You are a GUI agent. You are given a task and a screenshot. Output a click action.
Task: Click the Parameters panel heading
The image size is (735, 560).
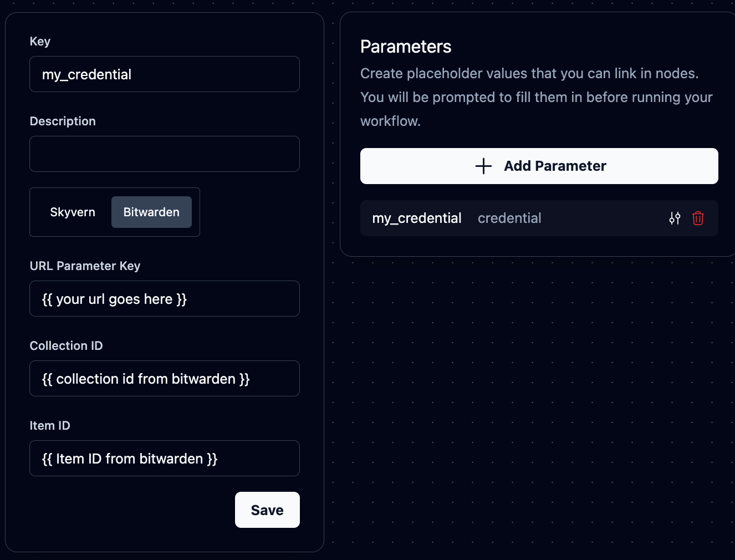pos(406,47)
